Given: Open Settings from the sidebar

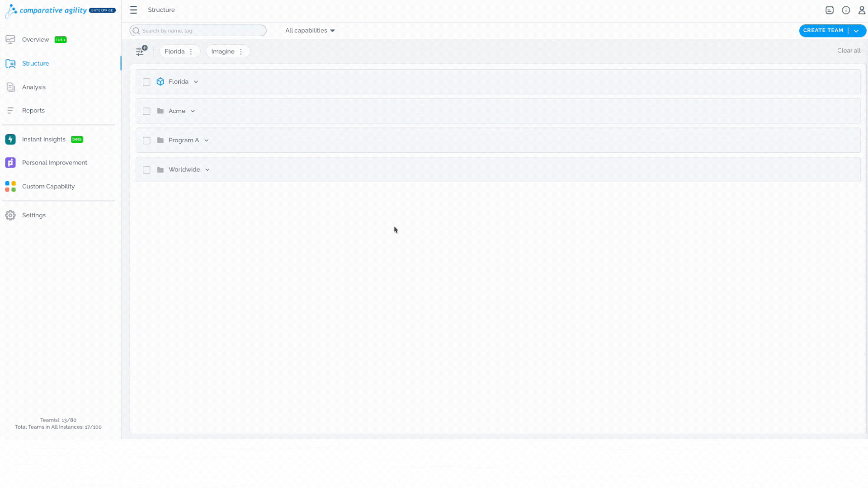Looking at the screenshot, I should (x=34, y=216).
